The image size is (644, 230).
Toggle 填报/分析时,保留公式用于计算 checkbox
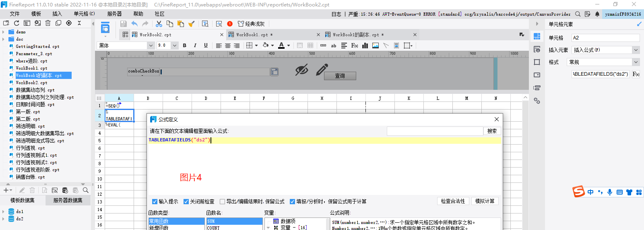[293, 201]
